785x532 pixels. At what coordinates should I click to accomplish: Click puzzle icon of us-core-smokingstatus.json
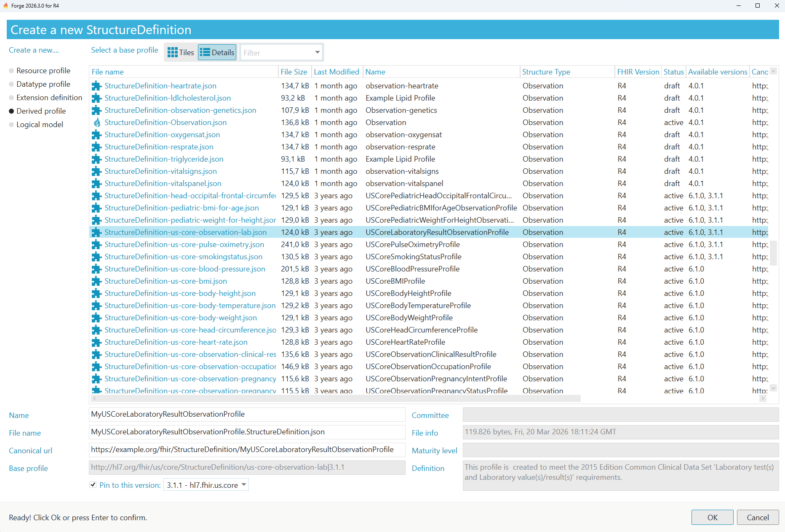pyautogui.click(x=97, y=257)
